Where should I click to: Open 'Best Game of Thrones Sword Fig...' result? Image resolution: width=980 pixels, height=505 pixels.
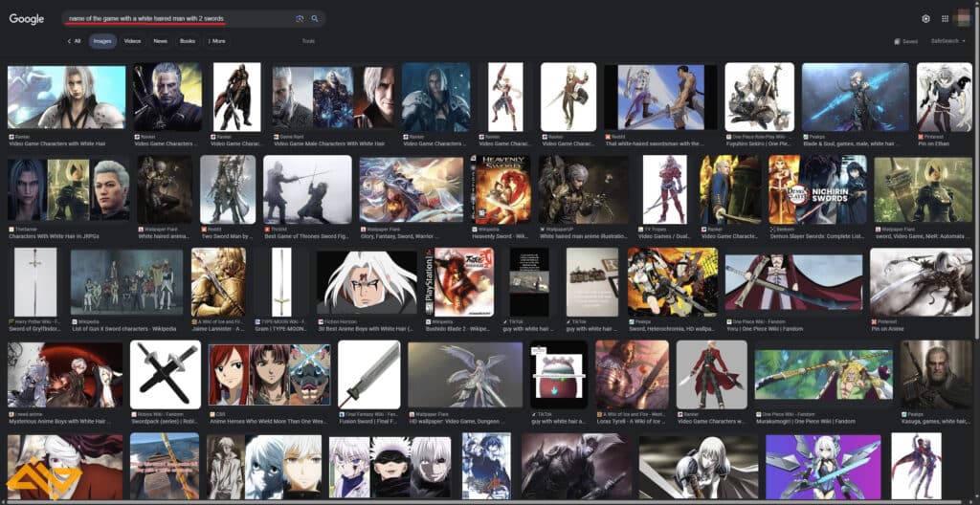pyautogui.click(x=307, y=236)
